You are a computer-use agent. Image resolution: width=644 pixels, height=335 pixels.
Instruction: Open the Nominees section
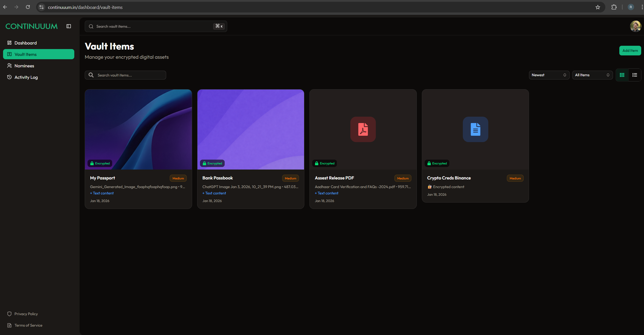24,66
